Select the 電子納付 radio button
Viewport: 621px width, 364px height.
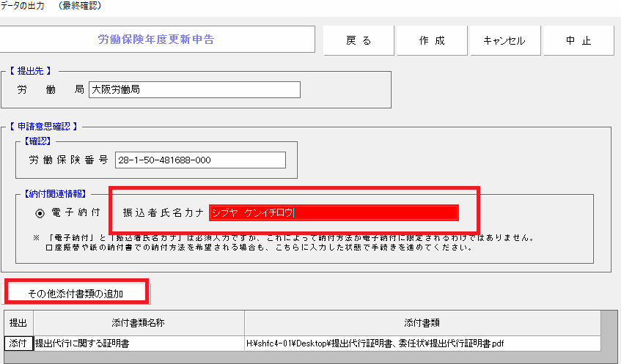tap(40, 213)
